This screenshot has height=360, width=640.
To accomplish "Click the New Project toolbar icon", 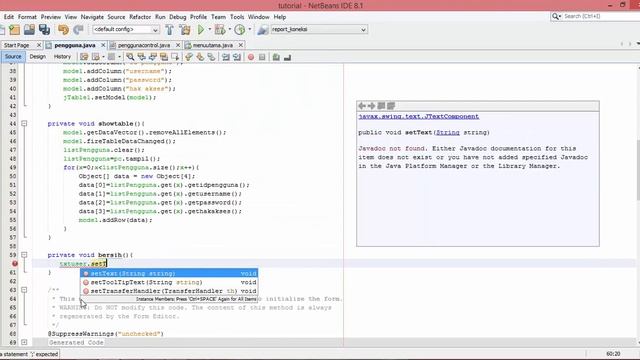I will (x=14, y=29).
